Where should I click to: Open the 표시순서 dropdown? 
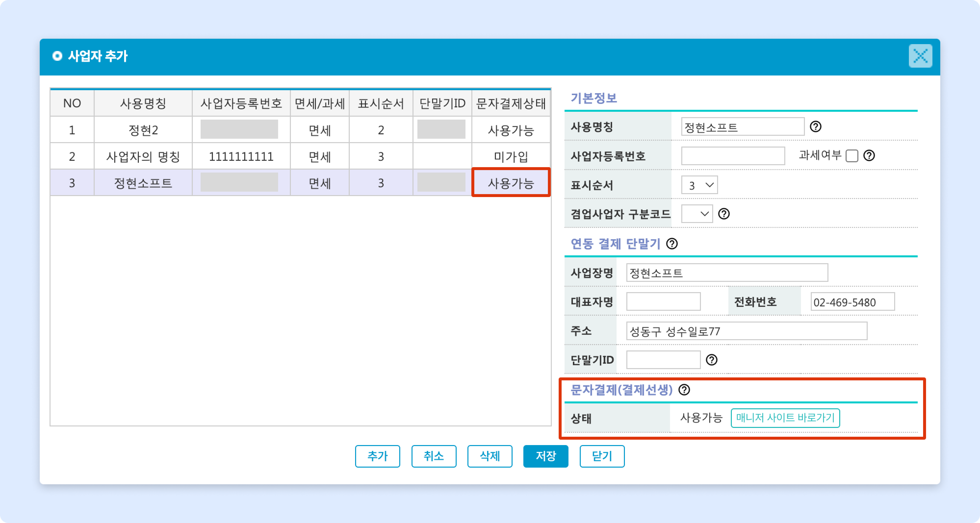coord(699,185)
